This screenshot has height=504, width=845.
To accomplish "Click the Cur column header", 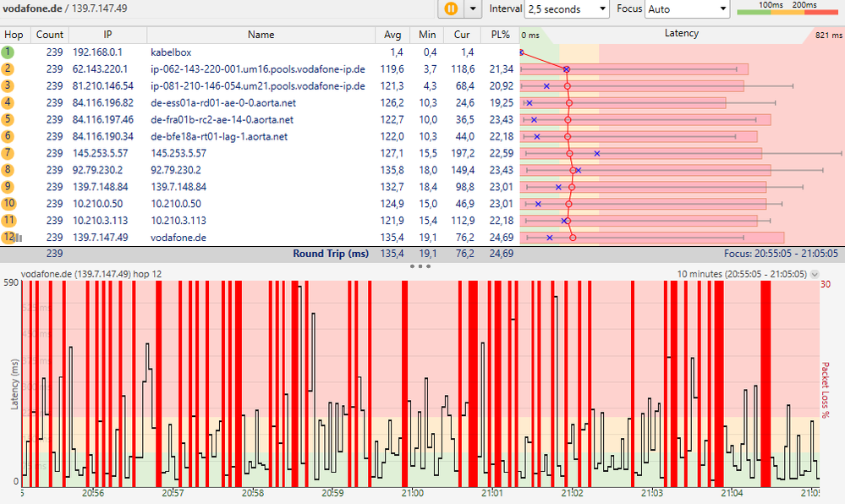I will [462, 35].
